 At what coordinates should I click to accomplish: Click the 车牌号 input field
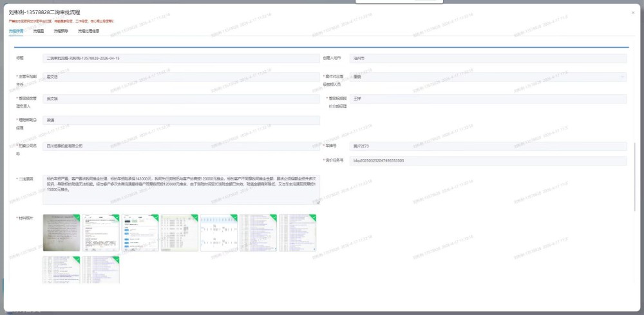coord(488,146)
